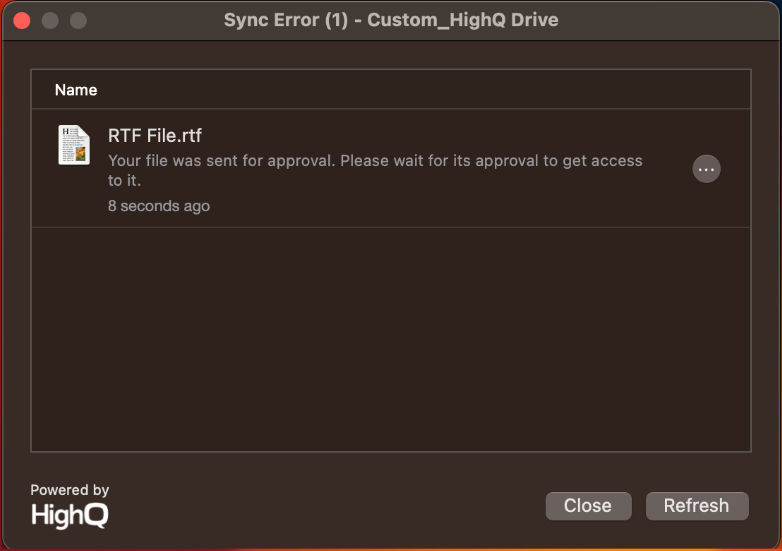Sort by the Name column header
782x551 pixels.
coord(76,90)
